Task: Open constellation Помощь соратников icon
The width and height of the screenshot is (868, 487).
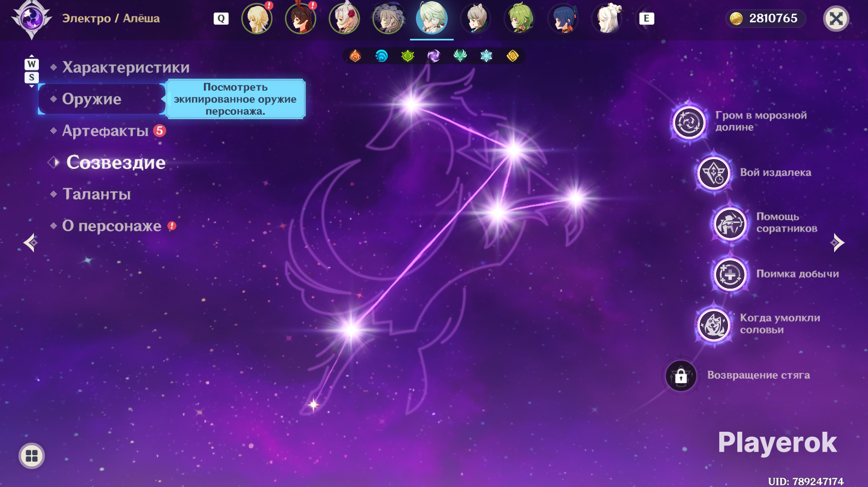Action: (730, 224)
